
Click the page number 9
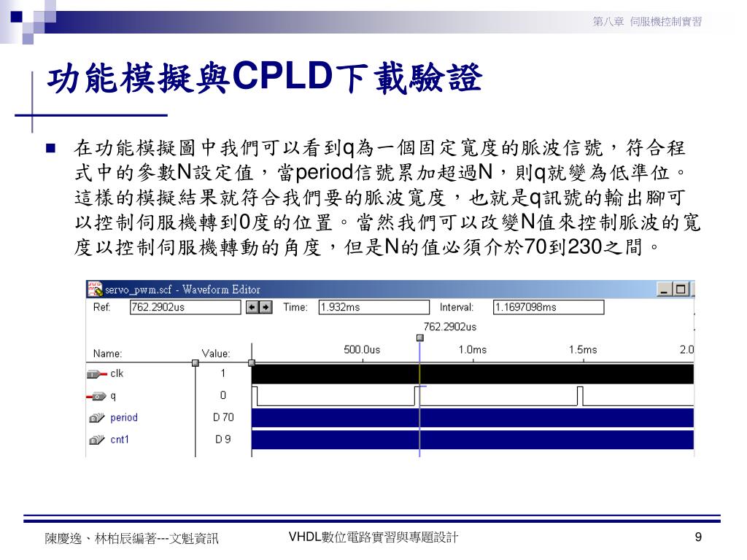click(698, 537)
